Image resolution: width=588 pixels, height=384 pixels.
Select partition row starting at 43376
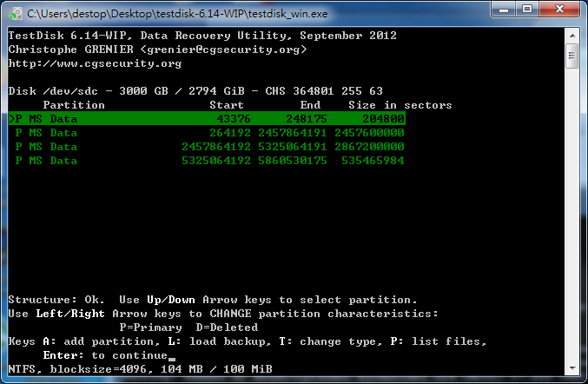[207, 118]
